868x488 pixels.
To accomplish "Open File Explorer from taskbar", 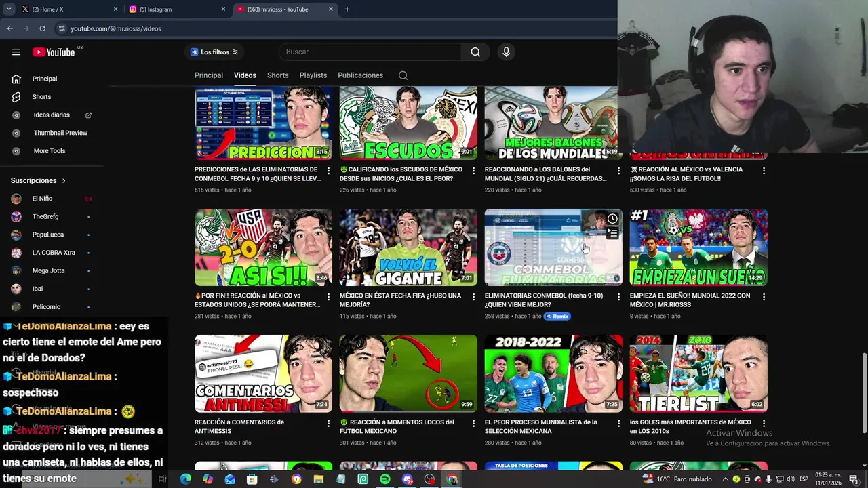I will (x=318, y=479).
